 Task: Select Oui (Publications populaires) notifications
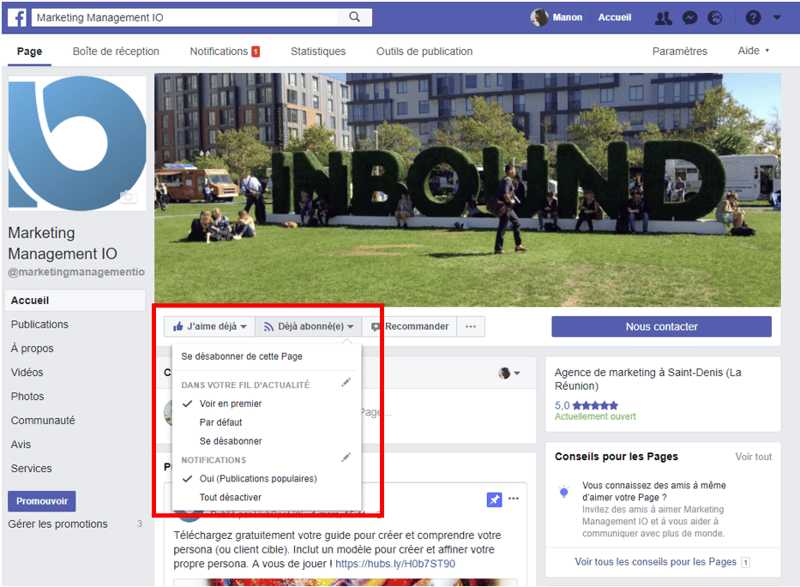(258, 478)
